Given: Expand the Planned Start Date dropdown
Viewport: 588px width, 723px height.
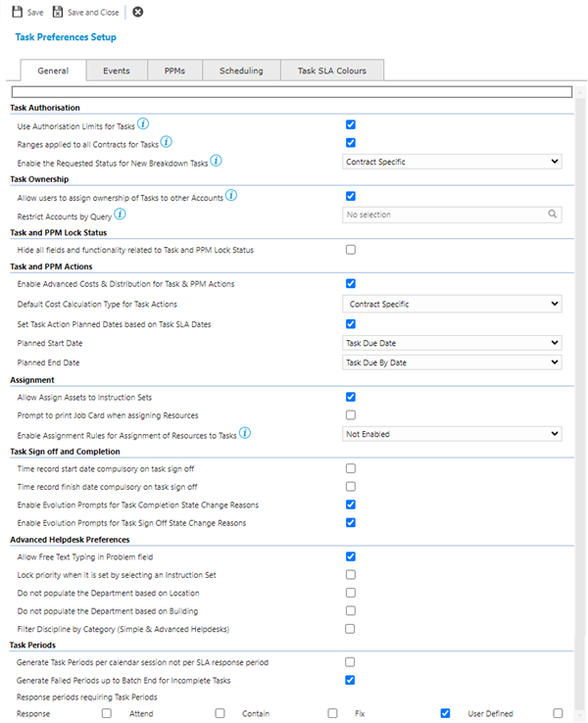Looking at the screenshot, I should point(453,343).
